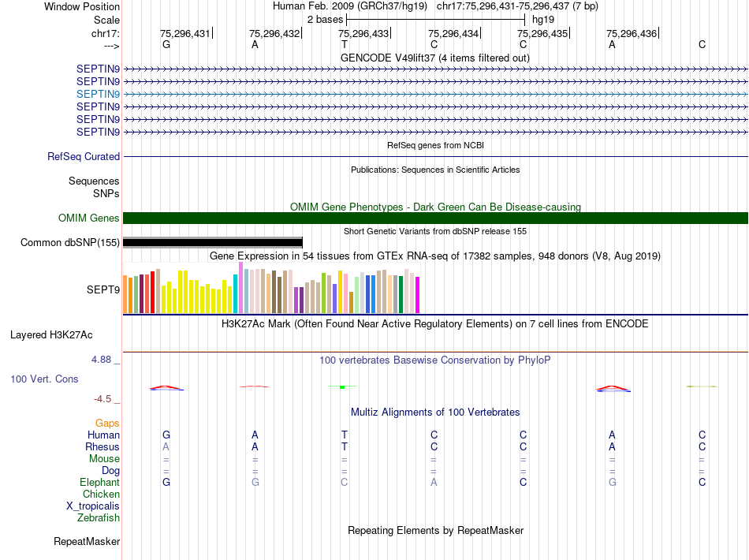The width and height of the screenshot is (749, 560).
Task: Click the light-blue highlighted SEPTIN9 transcript label
Action: [98, 94]
